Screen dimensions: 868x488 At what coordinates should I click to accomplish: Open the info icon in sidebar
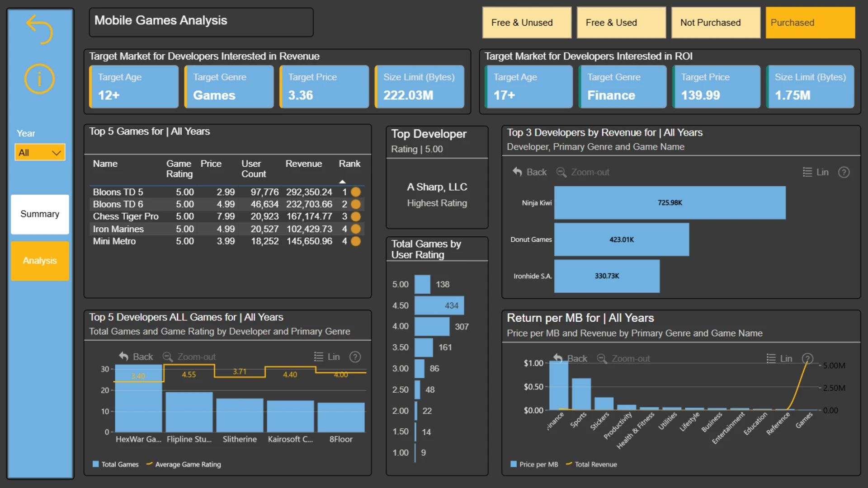pos(40,79)
